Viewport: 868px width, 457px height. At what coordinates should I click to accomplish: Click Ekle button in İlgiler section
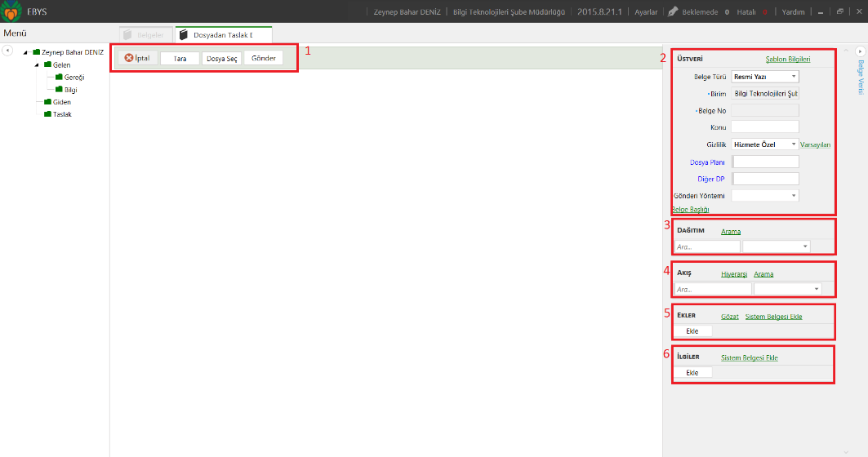(692, 372)
